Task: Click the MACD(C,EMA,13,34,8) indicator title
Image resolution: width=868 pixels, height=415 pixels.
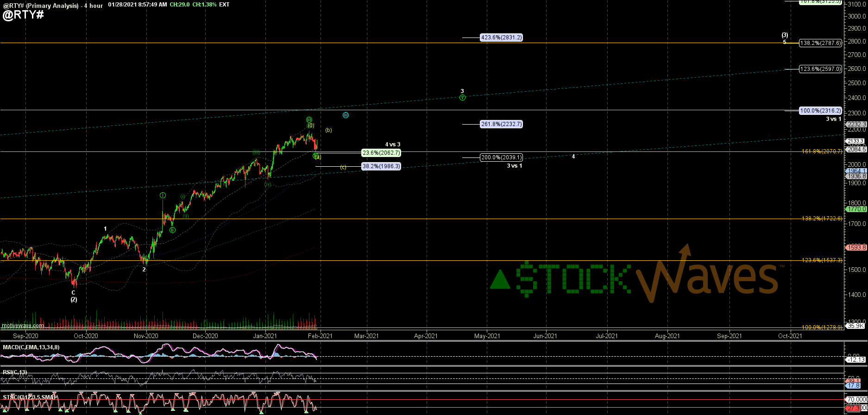Action: pyautogui.click(x=31, y=347)
